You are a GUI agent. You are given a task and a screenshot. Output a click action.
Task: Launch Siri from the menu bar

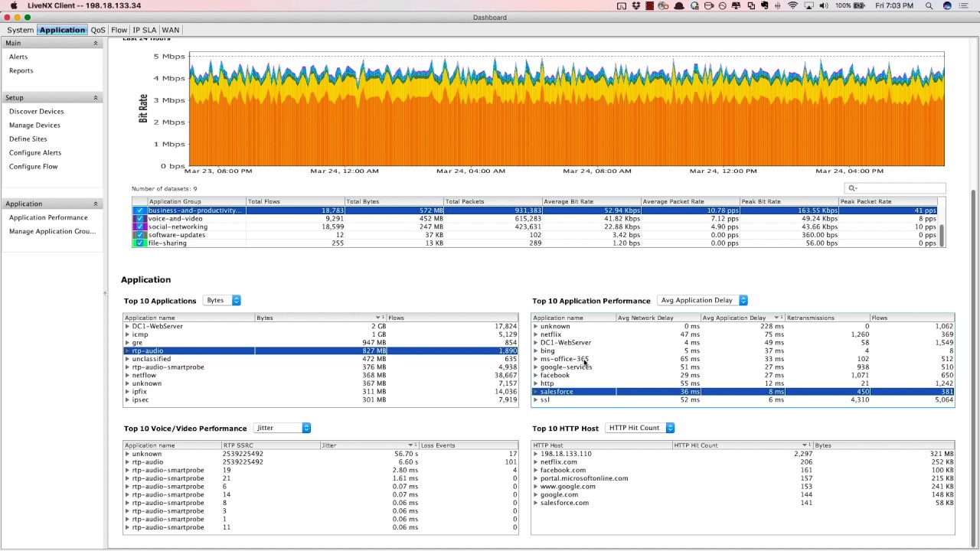click(x=947, y=5)
